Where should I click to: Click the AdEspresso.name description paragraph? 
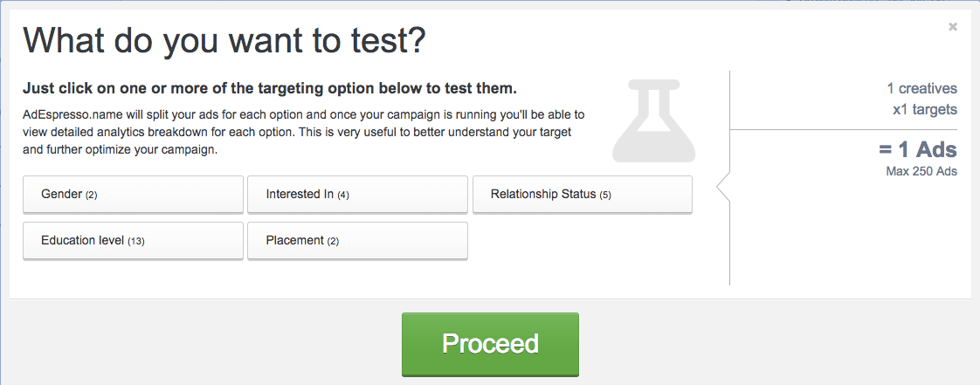pos(304,133)
